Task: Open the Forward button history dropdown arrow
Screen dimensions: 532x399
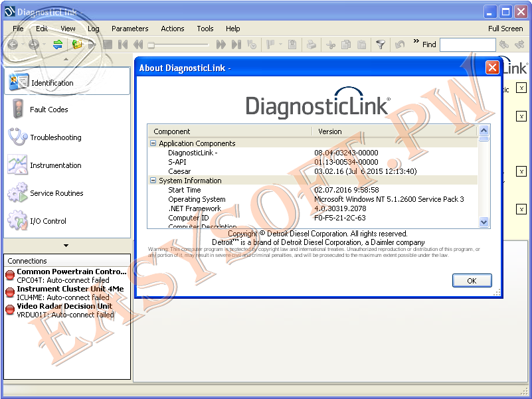Action: tap(44, 44)
